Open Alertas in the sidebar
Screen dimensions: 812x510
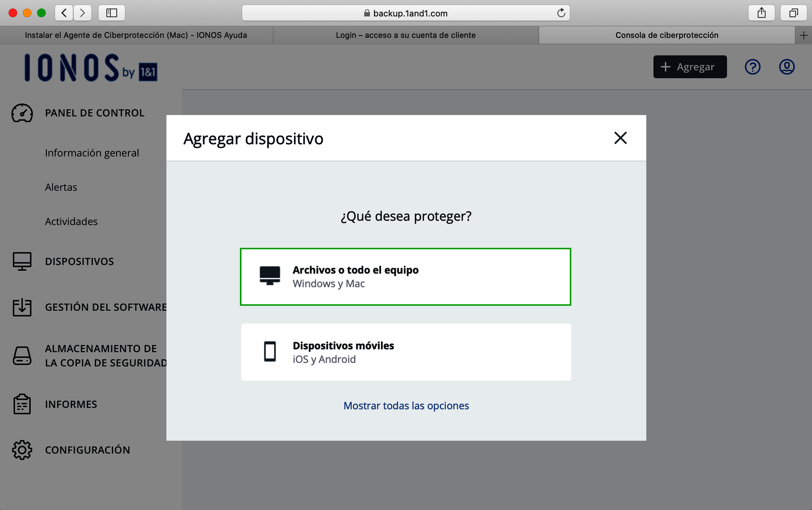(61, 187)
